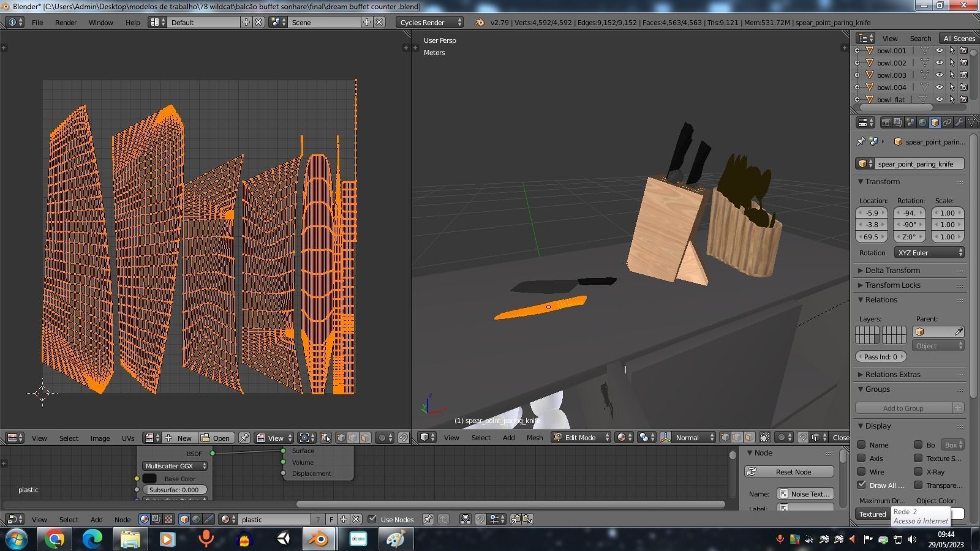
Task: Select Compositing node tree type icon
Action: pyautogui.click(x=156, y=519)
